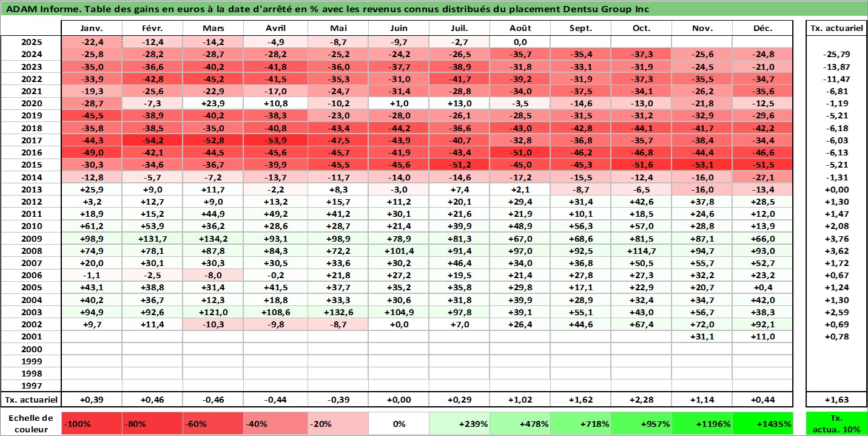Select the -51,0 cell in August 2016

pos(520,152)
